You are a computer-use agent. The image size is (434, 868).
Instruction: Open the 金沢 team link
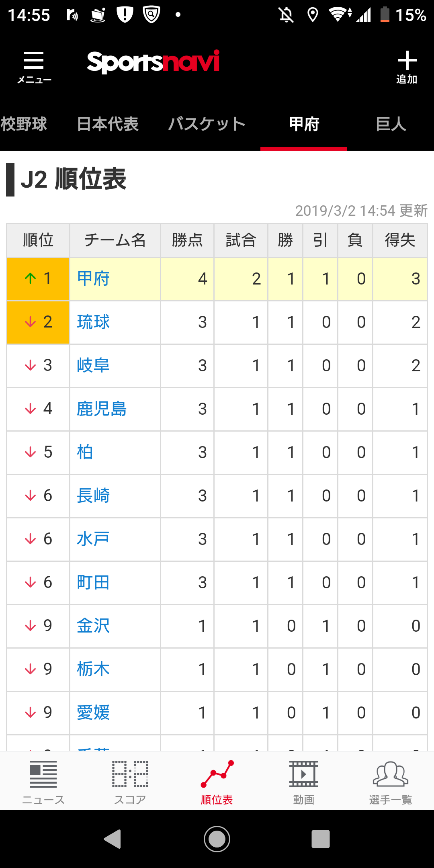coord(93,626)
